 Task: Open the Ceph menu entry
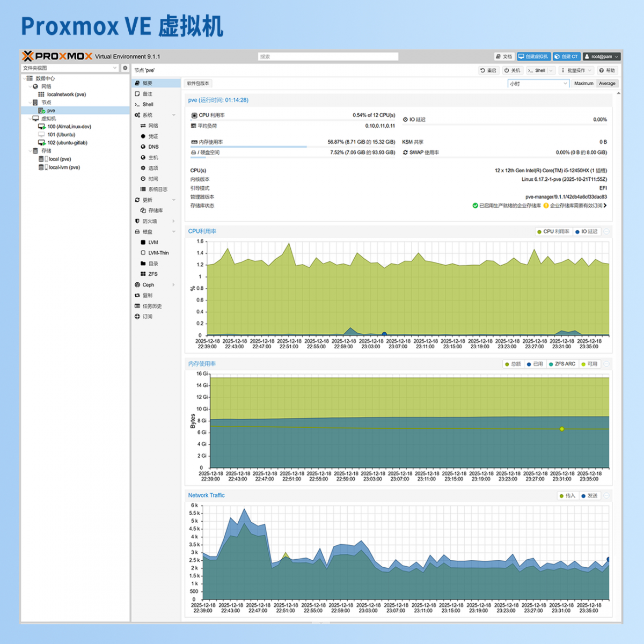click(x=148, y=285)
